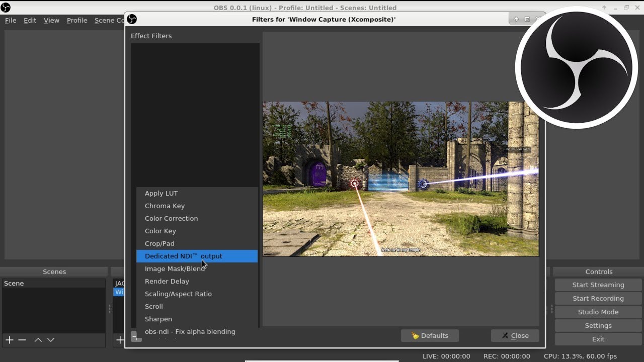Add source plus icon in Sources panel
The width and height of the screenshot is (644, 362).
(120, 340)
